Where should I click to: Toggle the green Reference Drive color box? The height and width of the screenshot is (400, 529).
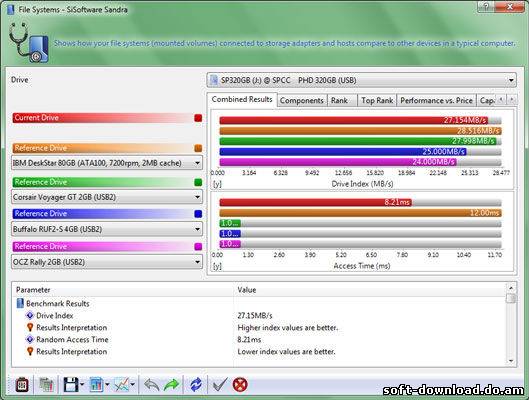click(x=198, y=182)
